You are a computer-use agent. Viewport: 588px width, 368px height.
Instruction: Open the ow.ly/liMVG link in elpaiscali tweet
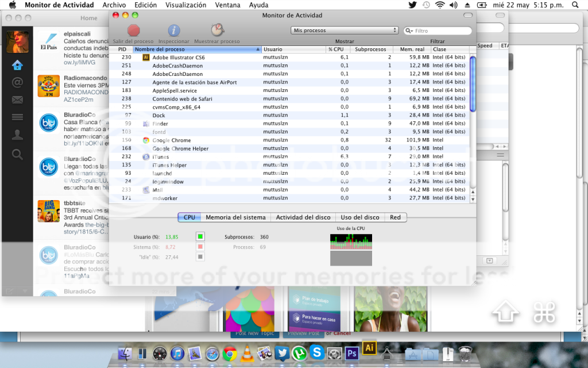click(x=79, y=62)
